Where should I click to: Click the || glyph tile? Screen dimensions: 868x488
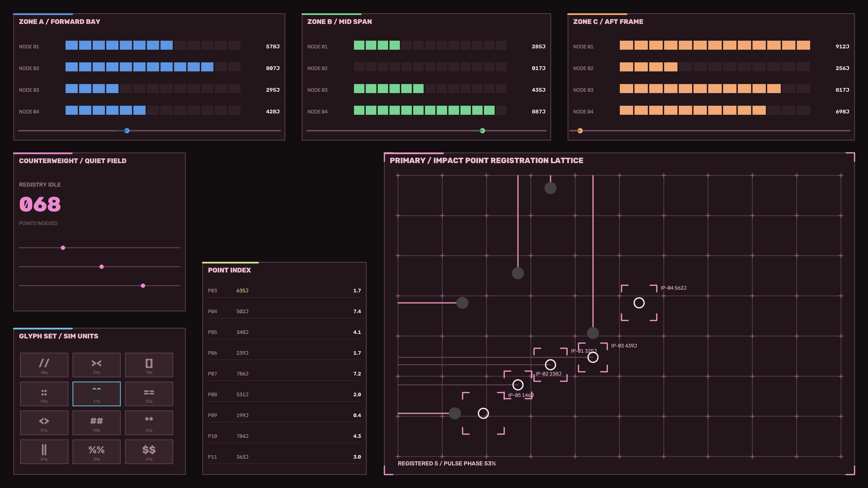pos(44,452)
